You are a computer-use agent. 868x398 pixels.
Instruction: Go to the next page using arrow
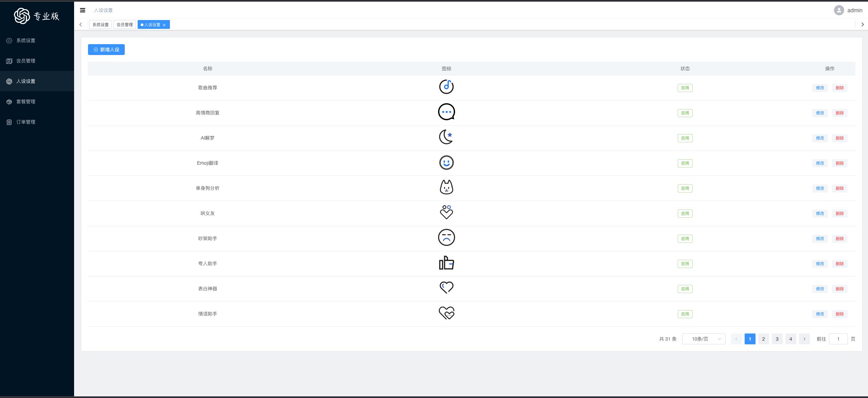[804, 339]
